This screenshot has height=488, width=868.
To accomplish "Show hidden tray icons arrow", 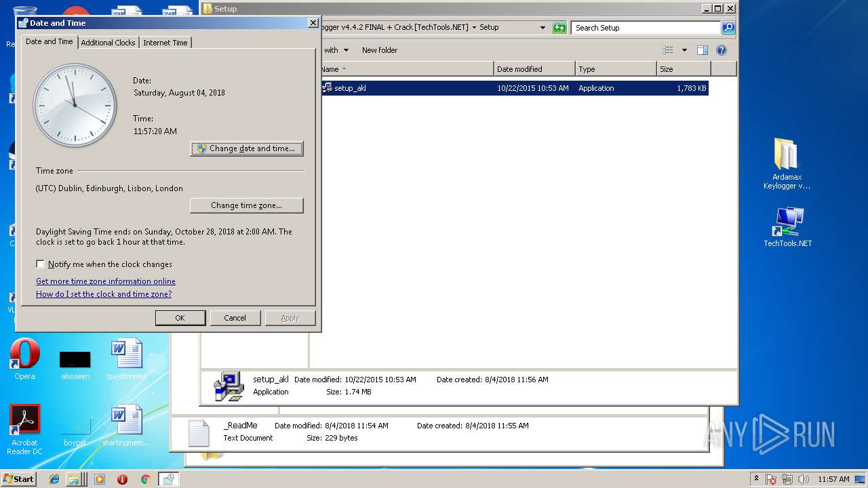I will [x=756, y=479].
